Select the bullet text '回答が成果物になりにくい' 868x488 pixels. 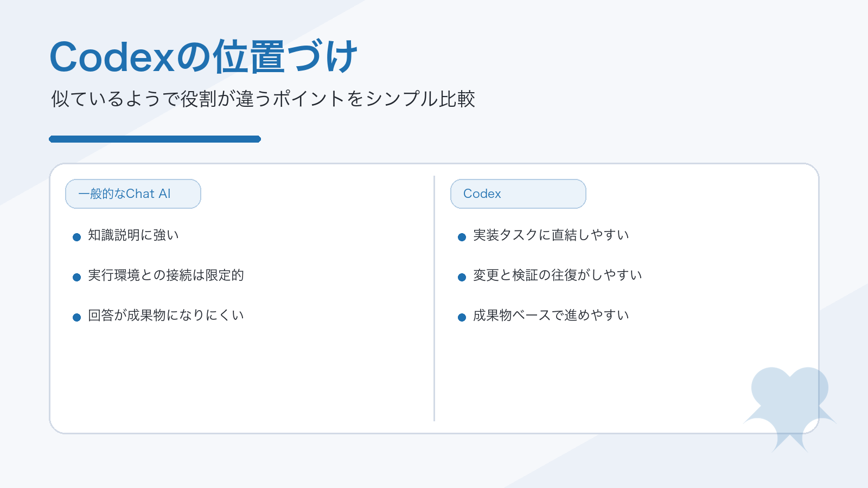166,315
